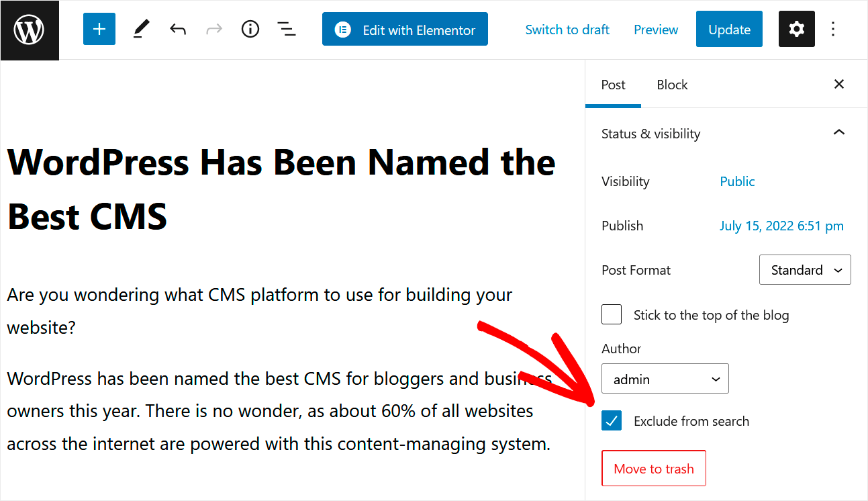This screenshot has width=868, height=501.
Task: Open the Author dropdown
Action: (x=664, y=378)
